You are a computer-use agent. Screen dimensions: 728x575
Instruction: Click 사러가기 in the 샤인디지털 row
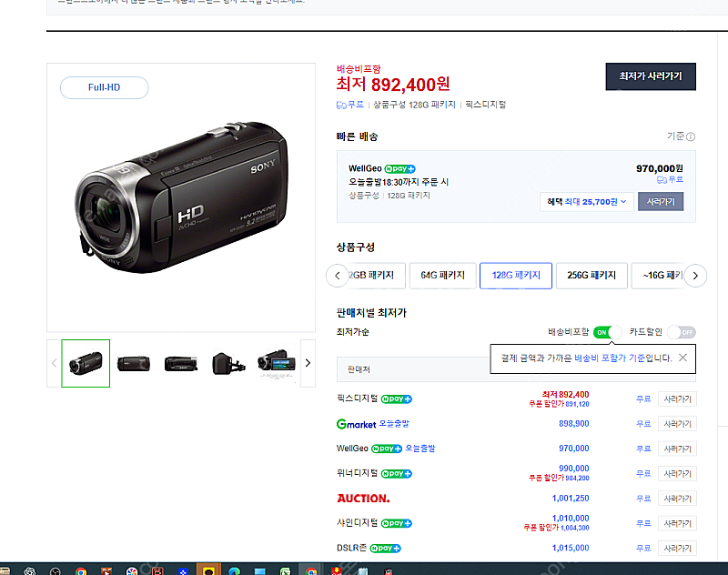coord(677,523)
